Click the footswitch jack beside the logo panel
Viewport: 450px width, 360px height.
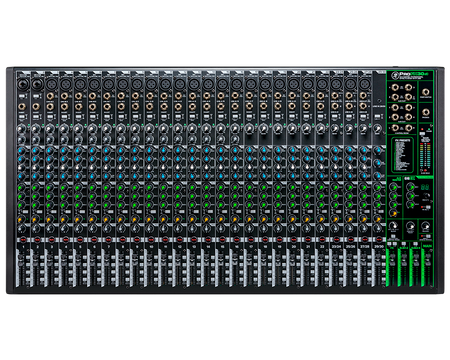pyautogui.click(x=425, y=92)
